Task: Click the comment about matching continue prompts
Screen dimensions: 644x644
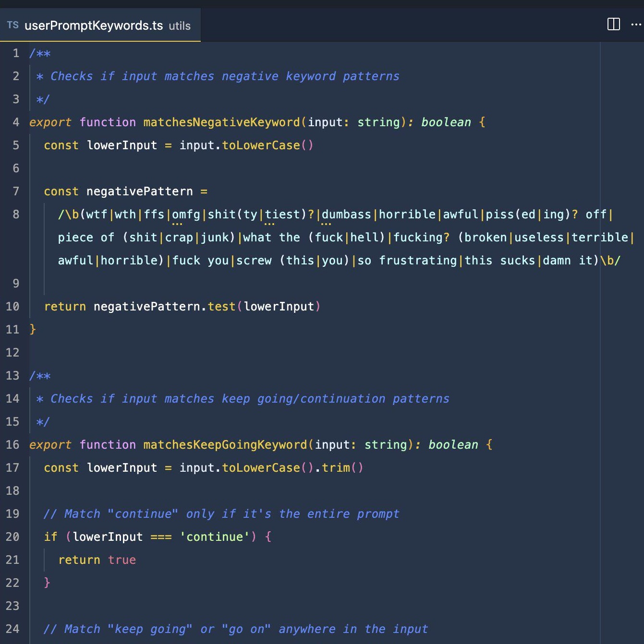Action: (x=221, y=514)
